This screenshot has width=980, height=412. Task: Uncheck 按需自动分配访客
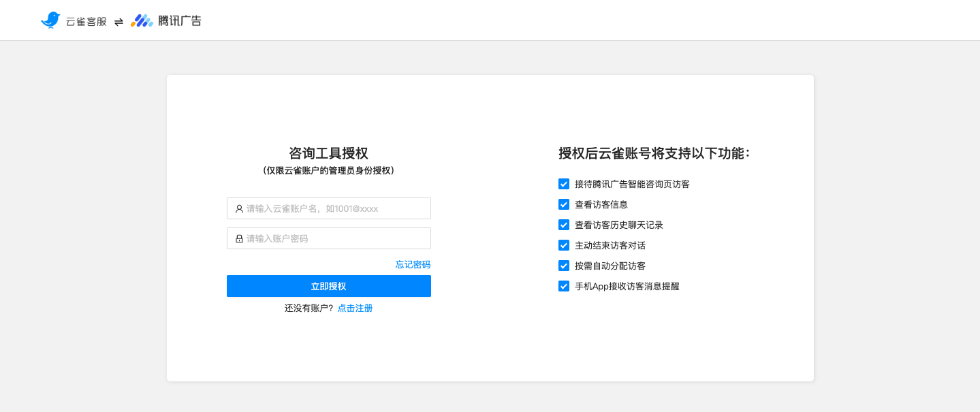pos(564,266)
